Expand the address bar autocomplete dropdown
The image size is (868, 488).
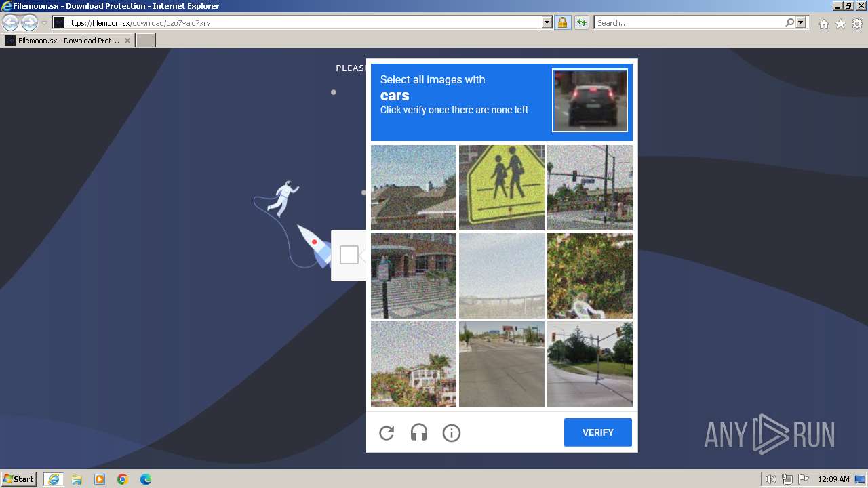pyautogui.click(x=547, y=22)
